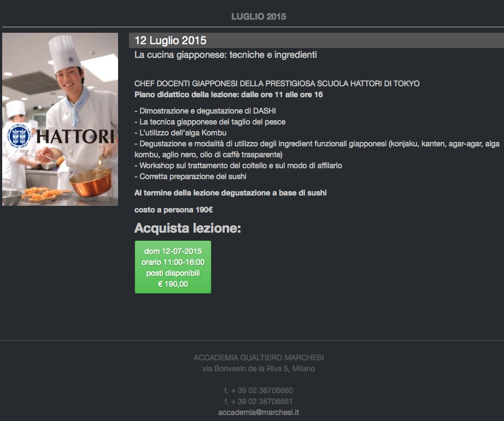Screen dimensions: 504x421
Task: Click 'Al termine della lezione degustazione' sentence
Action: tap(231, 193)
